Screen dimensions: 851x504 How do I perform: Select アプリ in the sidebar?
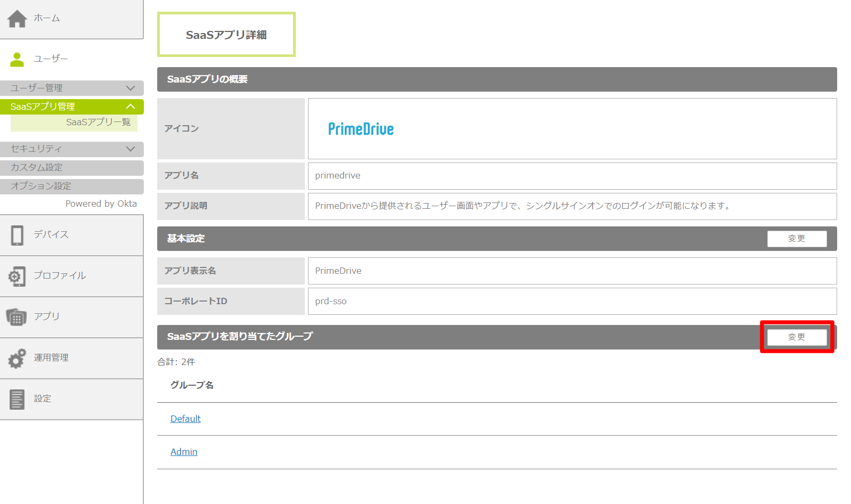pos(71,317)
